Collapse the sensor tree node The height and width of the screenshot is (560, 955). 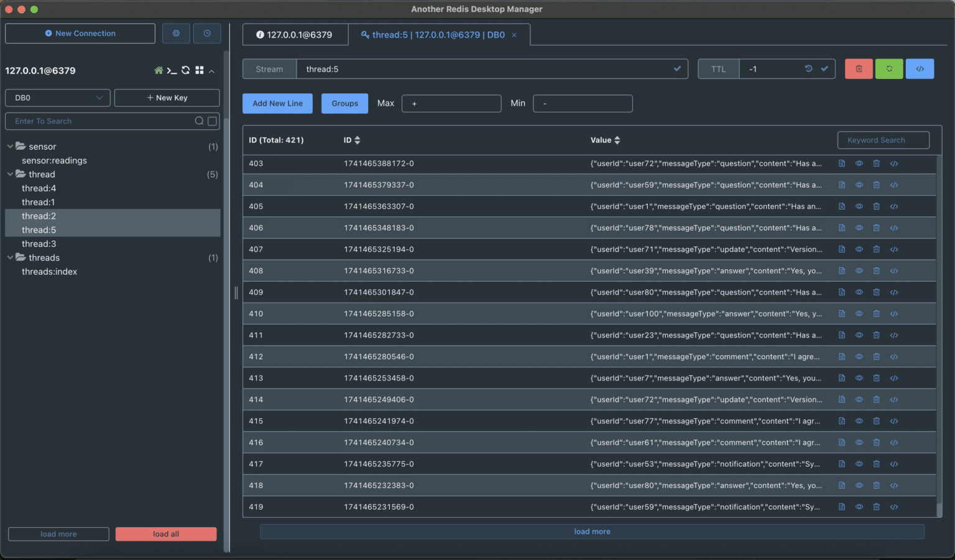tap(10, 146)
